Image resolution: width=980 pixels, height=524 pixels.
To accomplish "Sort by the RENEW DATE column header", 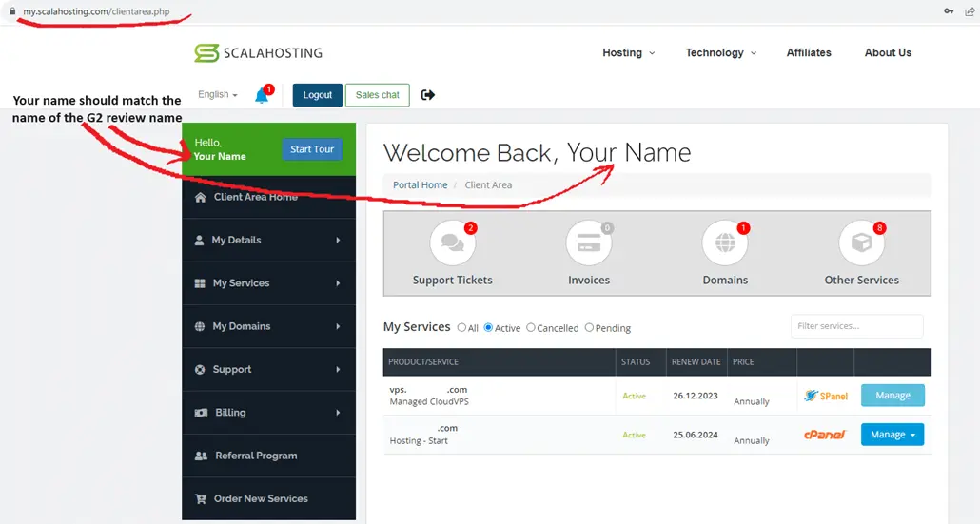I will pyautogui.click(x=696, y=362).
